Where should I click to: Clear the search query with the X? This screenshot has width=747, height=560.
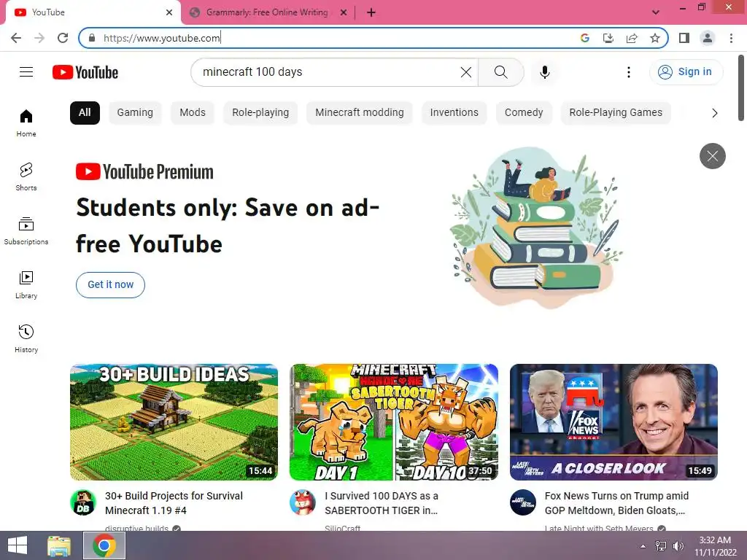click(466, 72)
